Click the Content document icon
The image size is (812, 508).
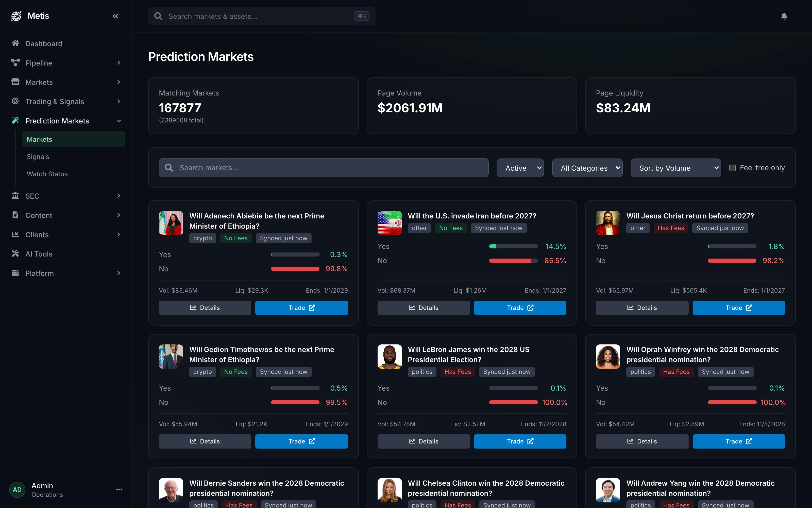tap(15, 215)
